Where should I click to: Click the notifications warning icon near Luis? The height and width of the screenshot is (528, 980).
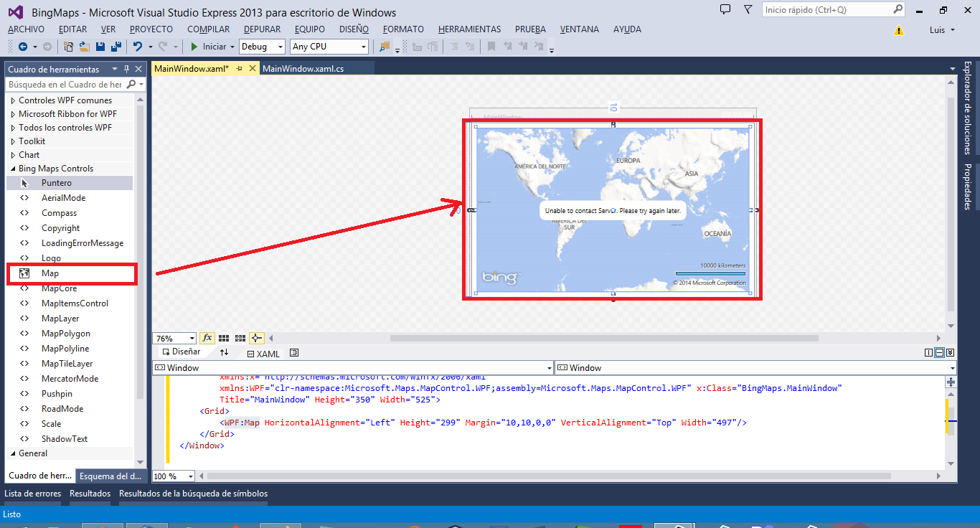(899, 32)
